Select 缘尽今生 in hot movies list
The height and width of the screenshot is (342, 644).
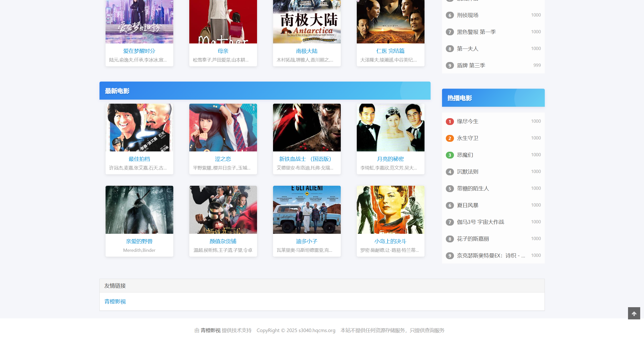467,121
